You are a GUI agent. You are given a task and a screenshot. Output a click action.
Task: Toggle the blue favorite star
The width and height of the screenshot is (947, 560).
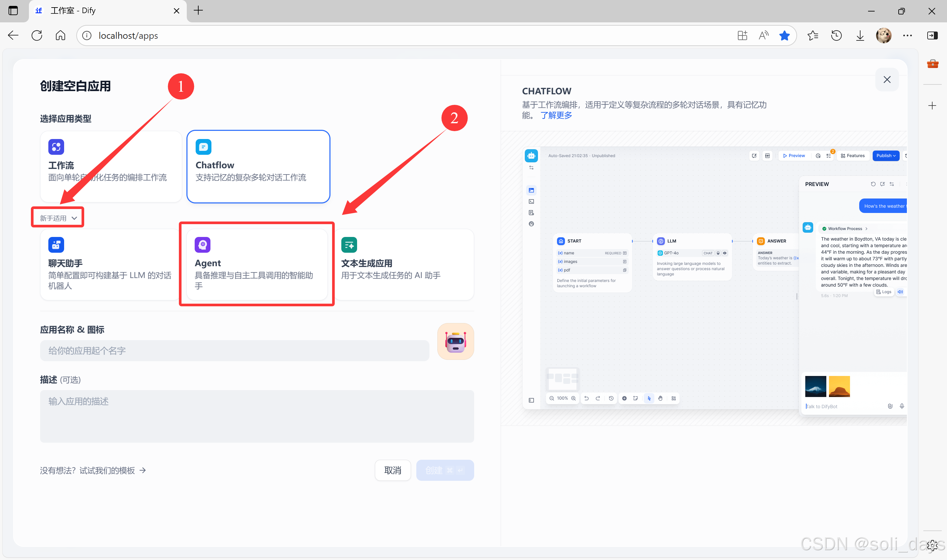[784, 35]
